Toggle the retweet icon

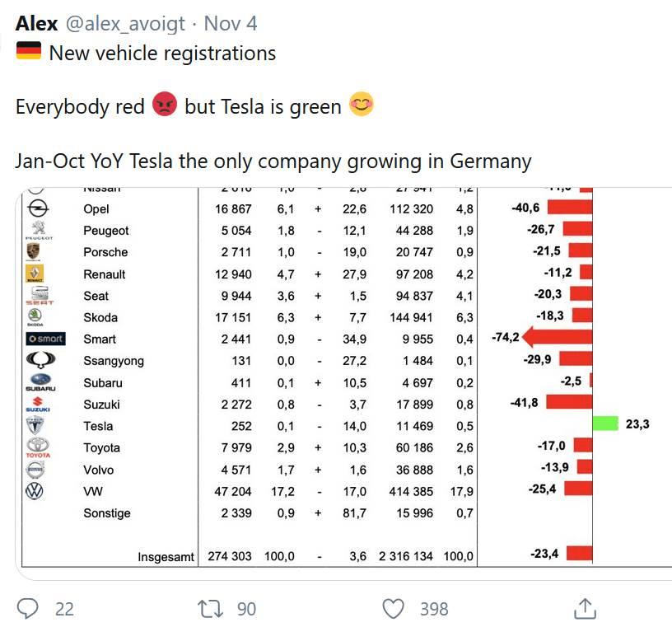[x=212, y=608]
